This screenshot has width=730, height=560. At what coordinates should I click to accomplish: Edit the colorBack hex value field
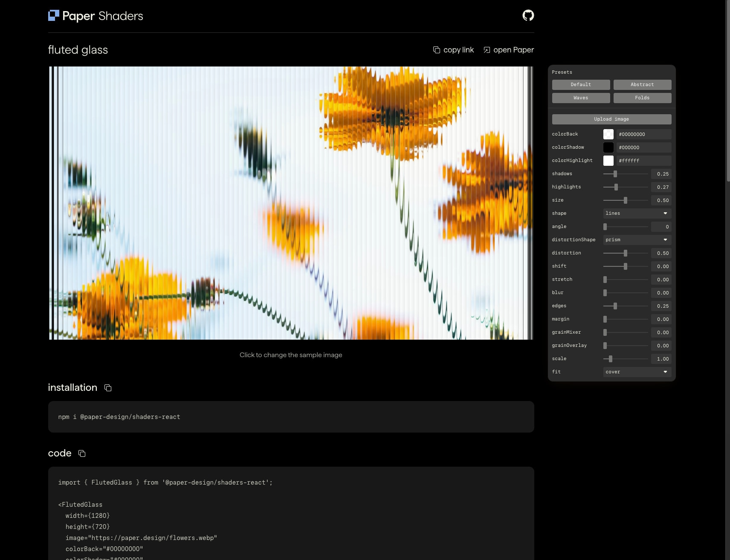pyautogui.click(x=644, y=134)
